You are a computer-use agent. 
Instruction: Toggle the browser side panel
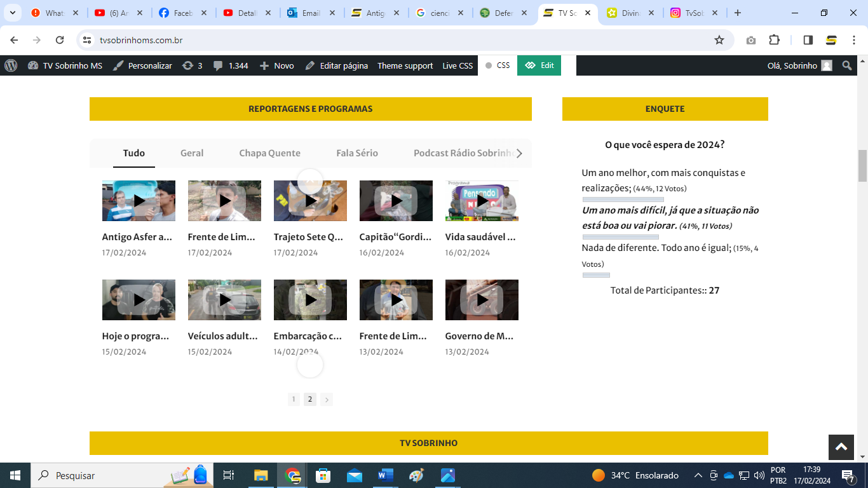click(808, 40)
